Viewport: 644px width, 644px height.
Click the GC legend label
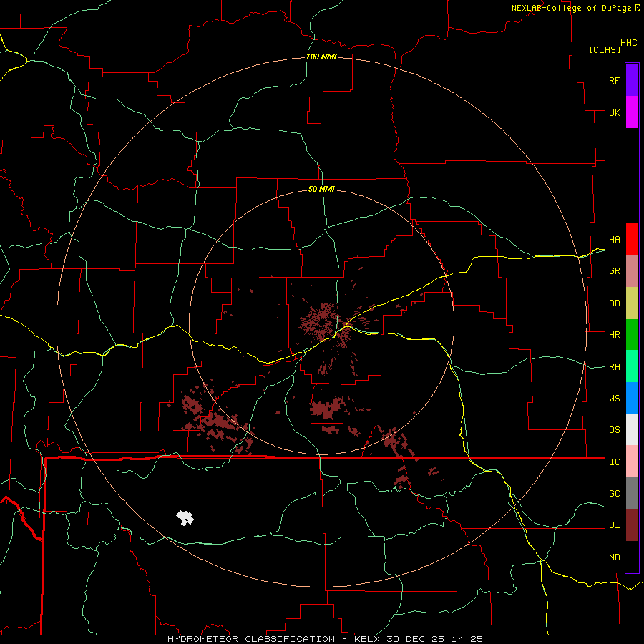tap(614, 494)
